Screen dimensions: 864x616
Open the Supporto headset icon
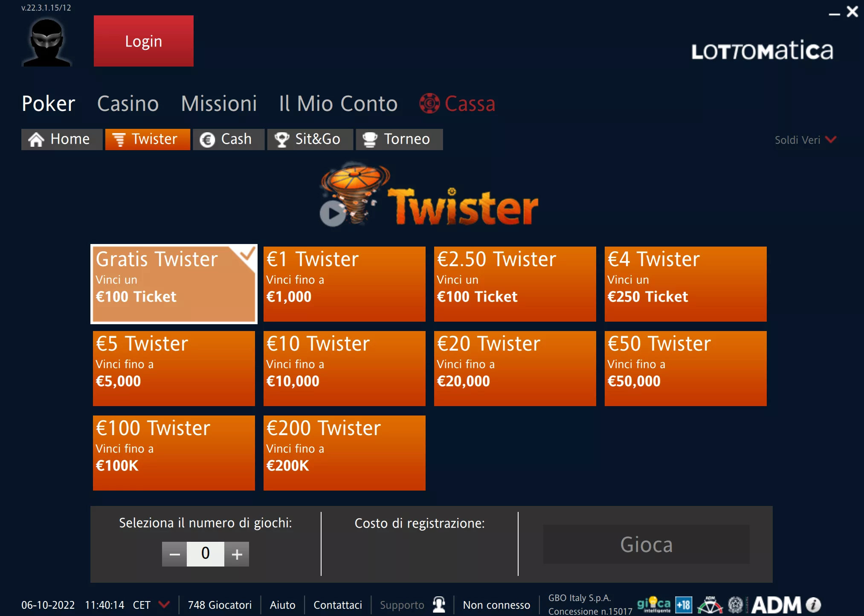[439, 604]
